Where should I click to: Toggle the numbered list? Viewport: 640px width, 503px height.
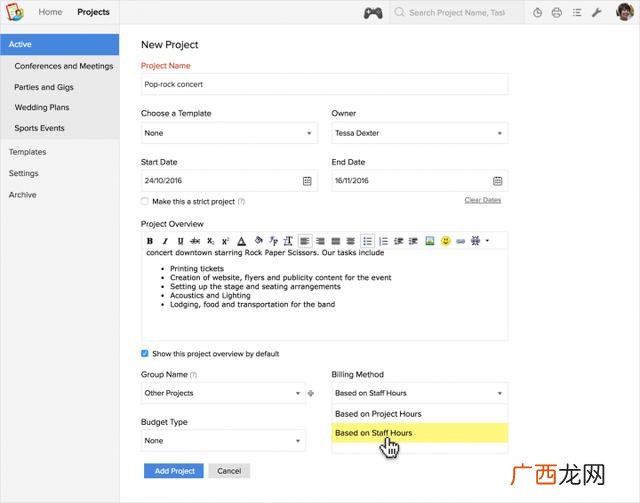coord(383,241)
